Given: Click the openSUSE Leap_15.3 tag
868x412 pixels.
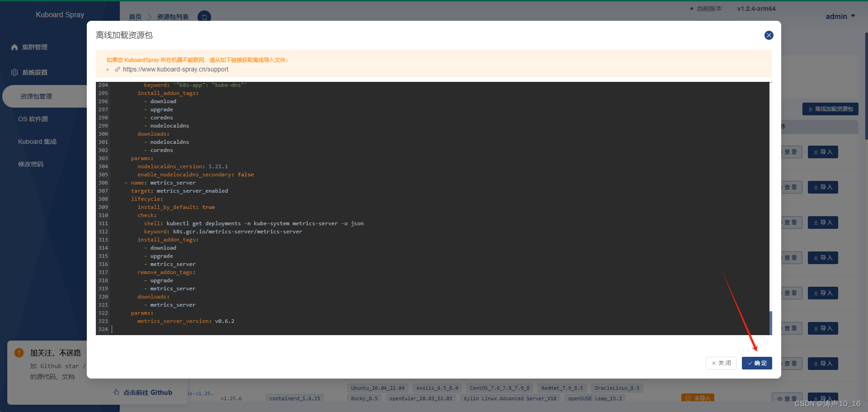Looking at the screenshot, I should click(x=595, y=398).
